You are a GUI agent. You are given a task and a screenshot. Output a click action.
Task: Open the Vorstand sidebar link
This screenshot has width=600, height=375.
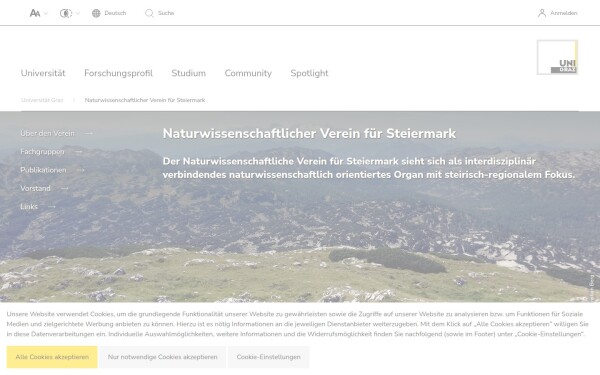coord(35,188)
